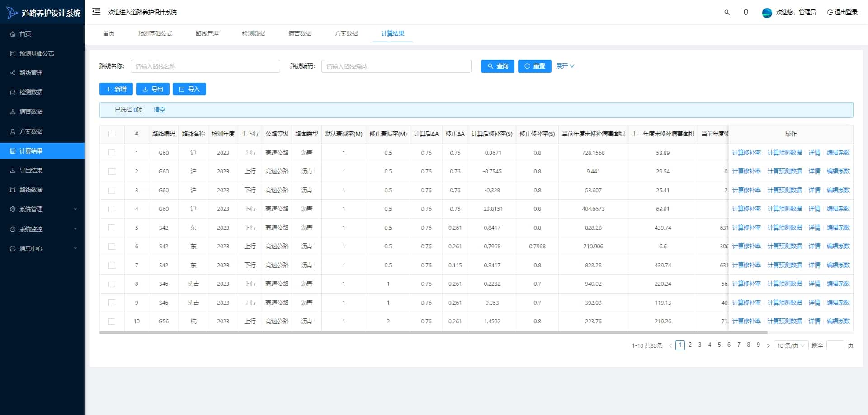Check the checkbox for row 3
868x415 pixels.
[x=112, y=190]
